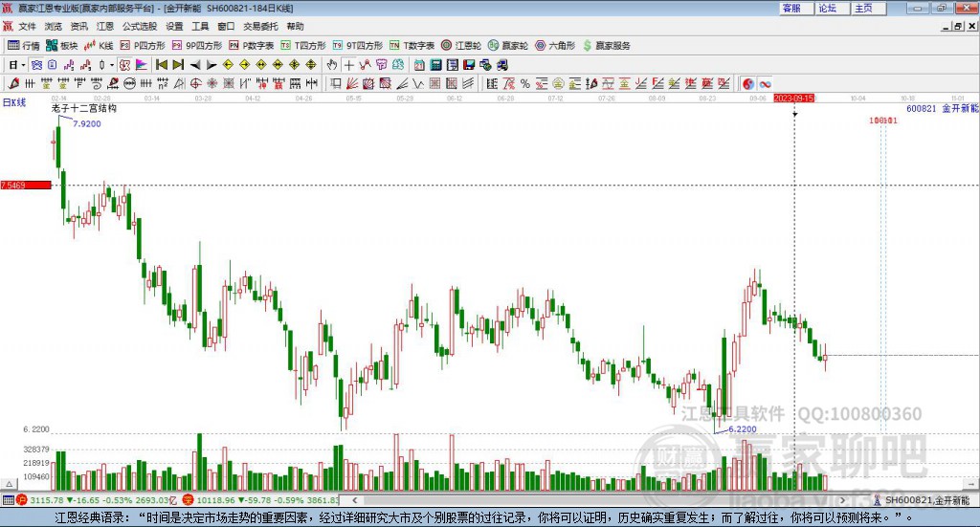Click the 老子十二宫结构 indicator title
This screenshot has width=980, height=527.
click(x=84, y=108)
